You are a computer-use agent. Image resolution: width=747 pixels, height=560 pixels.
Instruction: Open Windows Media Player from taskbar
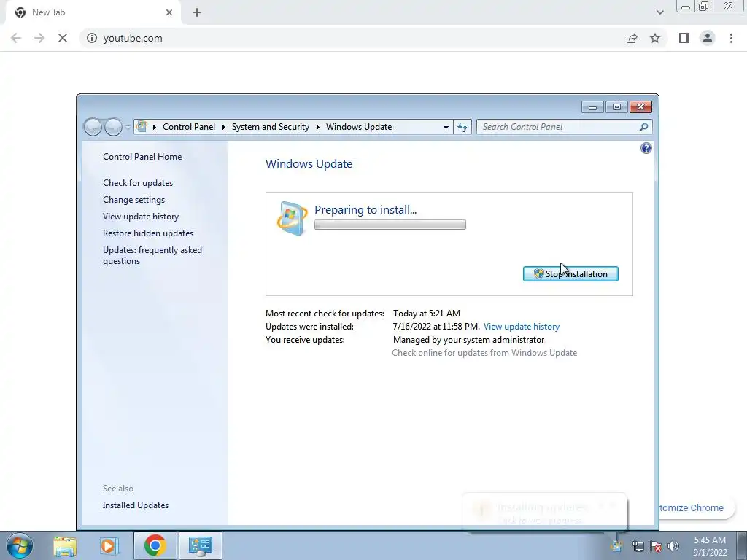pos(109,545)
